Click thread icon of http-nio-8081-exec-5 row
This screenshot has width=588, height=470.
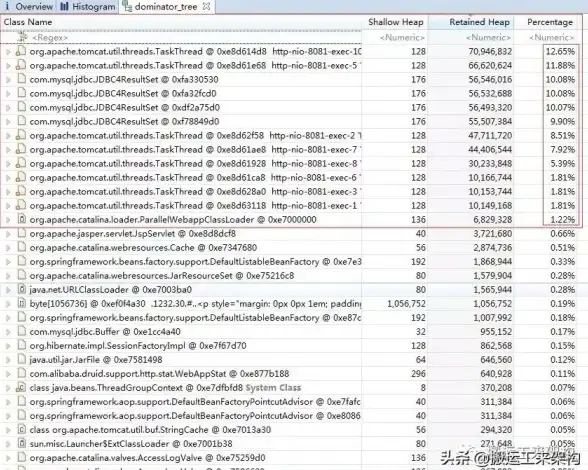coord(21,65)
